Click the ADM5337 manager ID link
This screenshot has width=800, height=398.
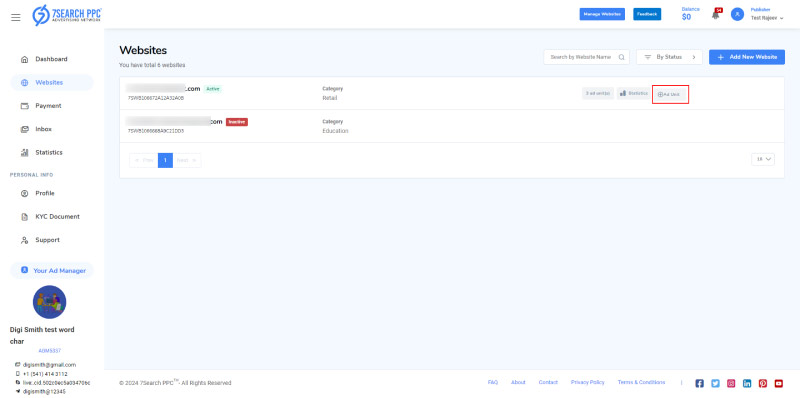(x=49, y=351)
